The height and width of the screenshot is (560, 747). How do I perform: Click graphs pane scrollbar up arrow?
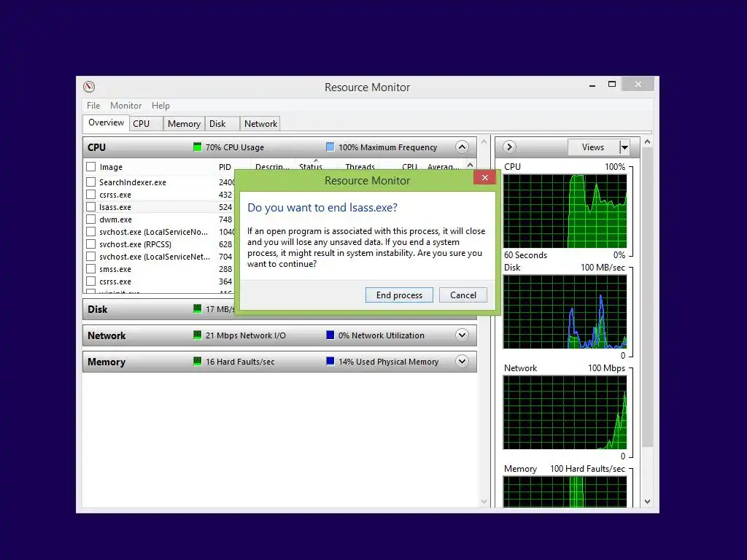[648, 142]
